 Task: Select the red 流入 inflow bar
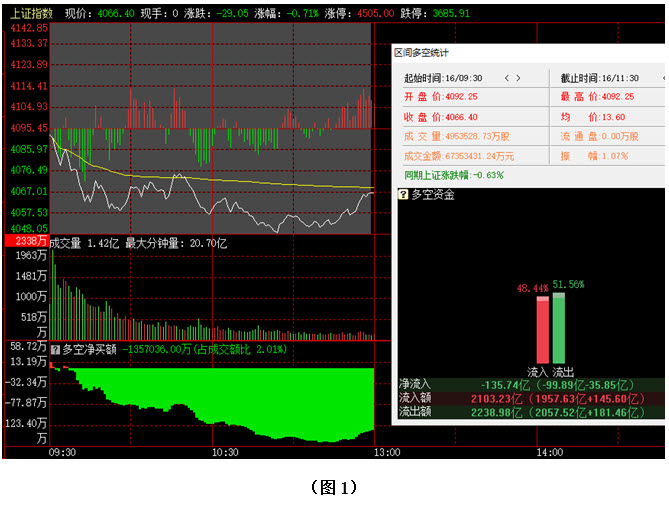click(x=543, y=330)
